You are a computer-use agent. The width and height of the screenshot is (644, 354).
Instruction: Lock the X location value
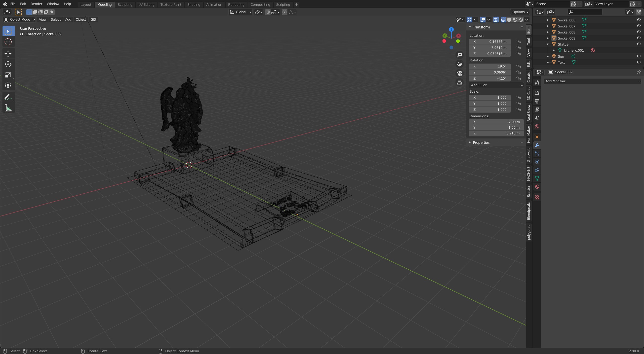(x=518, y=42)
